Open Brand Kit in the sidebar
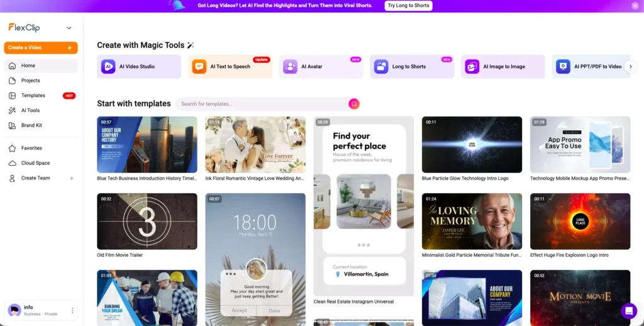 (x=41, y=125)
